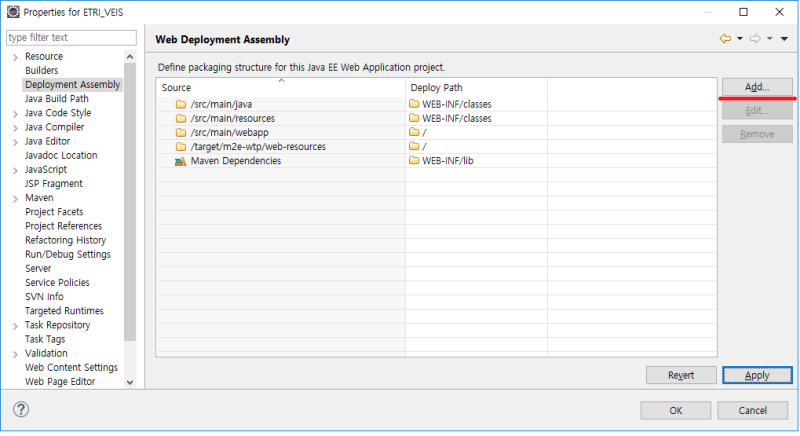Expand the Resource tree node

(15, 57)
